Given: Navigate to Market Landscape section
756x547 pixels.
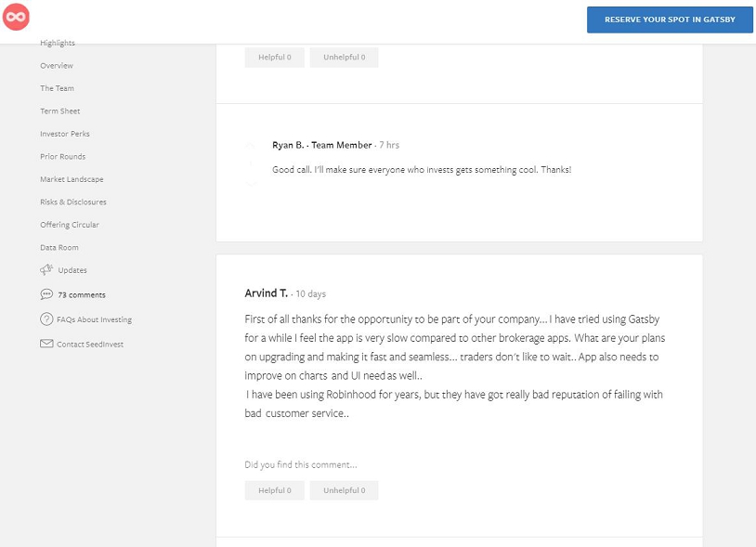Looking at the screenshot, I should (x=72, y=179).
